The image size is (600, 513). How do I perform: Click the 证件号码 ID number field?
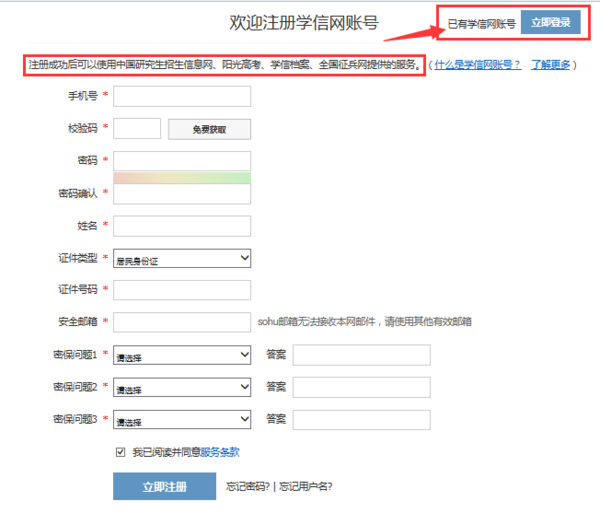pos(182,290)
